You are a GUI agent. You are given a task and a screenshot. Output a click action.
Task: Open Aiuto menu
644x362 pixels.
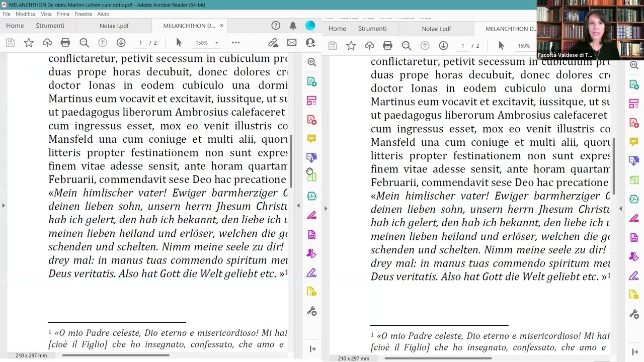pos(103,14)
